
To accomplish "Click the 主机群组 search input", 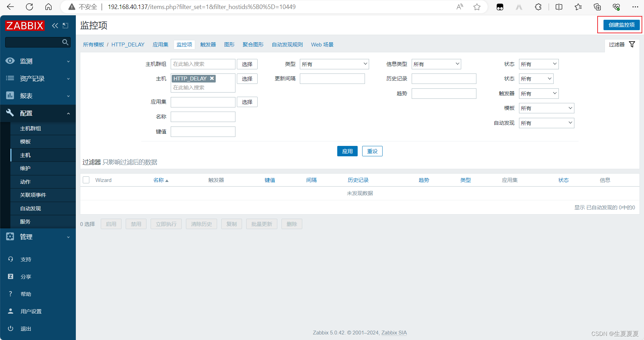I will [x=203, y=64].
